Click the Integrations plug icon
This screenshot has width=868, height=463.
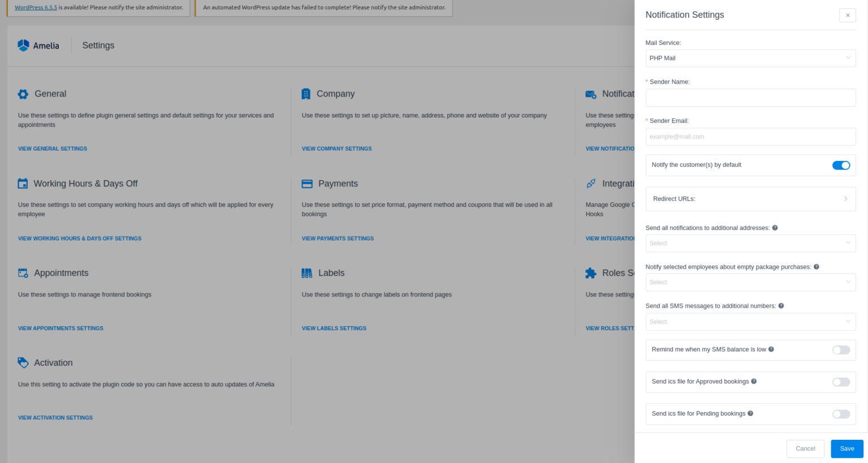pyautogui.click(x=591, y=184)
